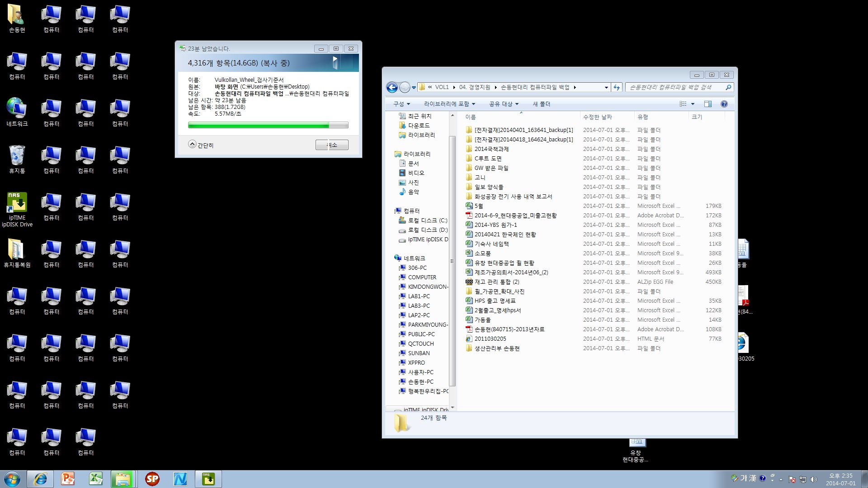Open the 구성 dropdown menu
Viewport: 868px width, 488px height.
tap(401, 104)
